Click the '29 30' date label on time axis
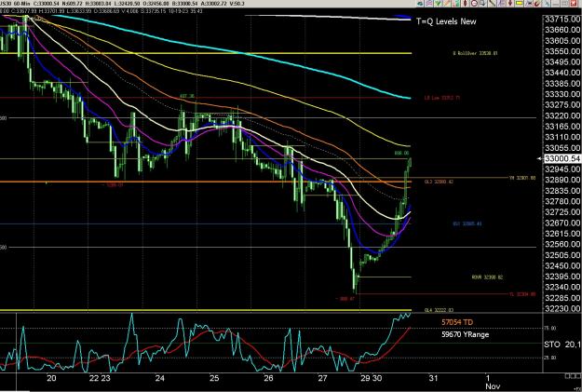582x392 pixels. [x=372, y=378]
